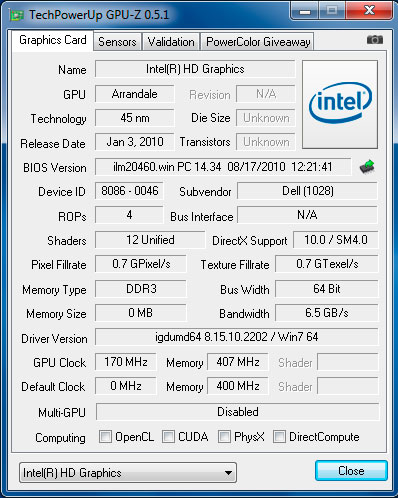
Task: Click the Default Clock value 0 MHz
Action: (x=126, y=386)
